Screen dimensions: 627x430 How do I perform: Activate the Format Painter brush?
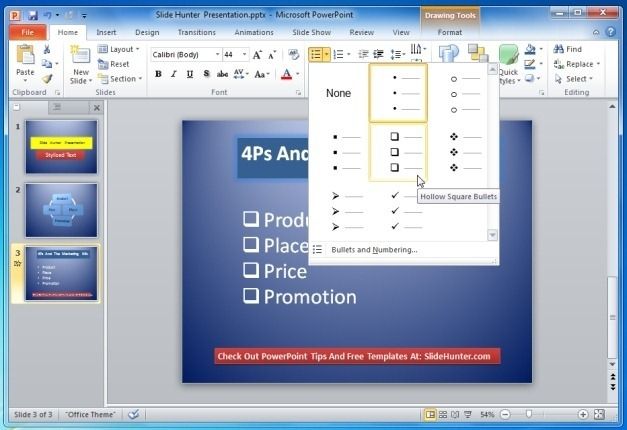click(x=47, y=78)
